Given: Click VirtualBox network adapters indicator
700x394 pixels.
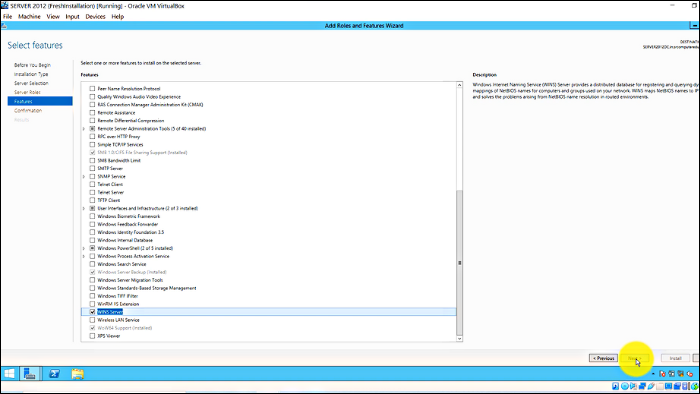Looking at the screenshot, I should tap(642, 386).
